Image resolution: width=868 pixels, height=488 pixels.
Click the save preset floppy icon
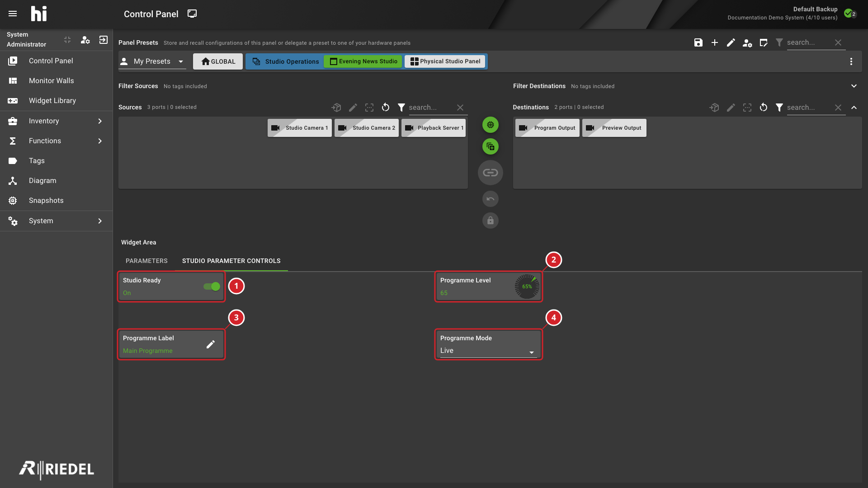(x=698, y=42)
